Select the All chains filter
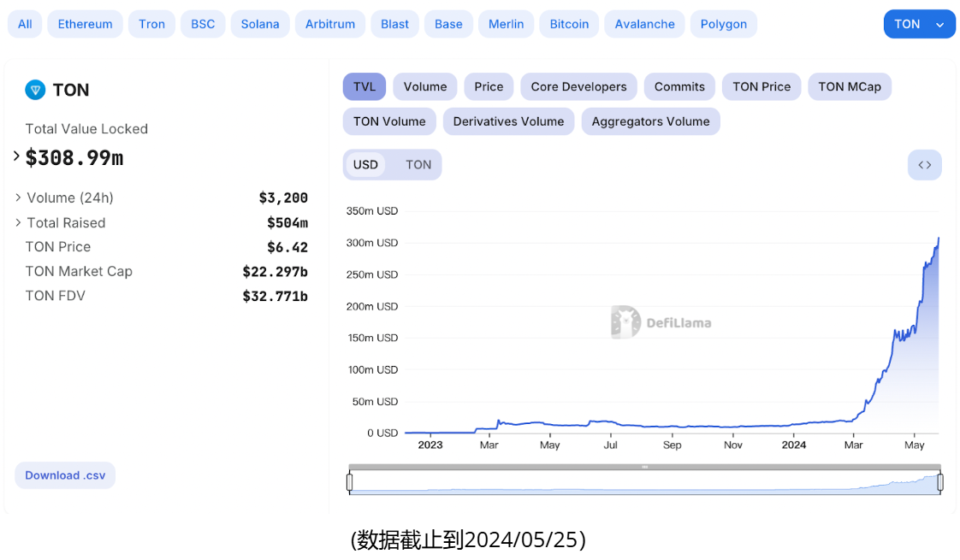 tap(25, 24)
